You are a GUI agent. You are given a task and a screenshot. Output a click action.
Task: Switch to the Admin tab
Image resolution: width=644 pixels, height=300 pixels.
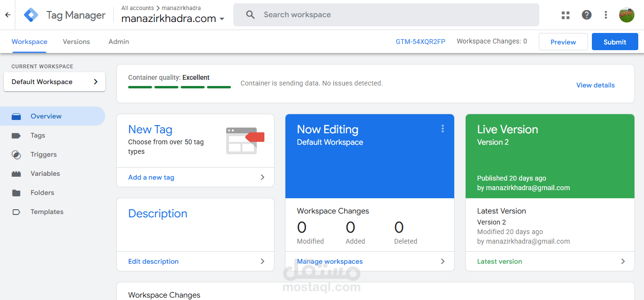tap(119, 42)
